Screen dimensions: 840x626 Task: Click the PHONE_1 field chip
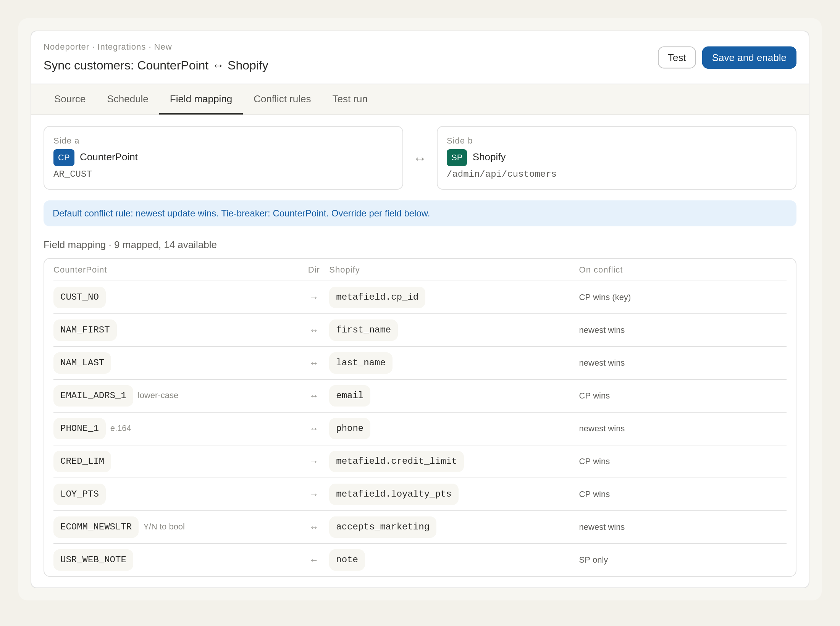click(79, 428)
